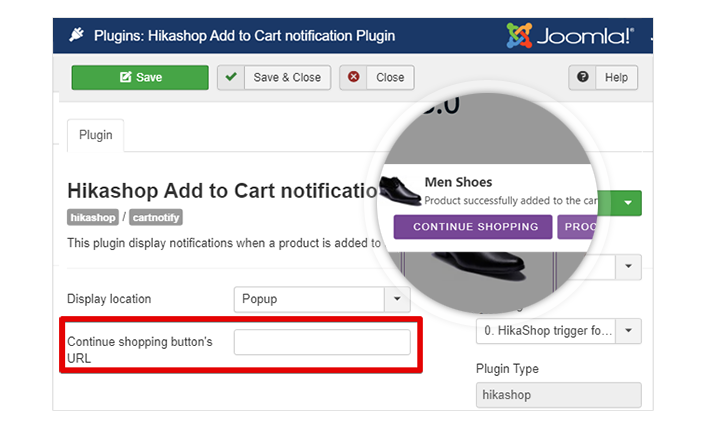Click the plug icon in the header
This screenshot has height=430, width=708.
77,35
